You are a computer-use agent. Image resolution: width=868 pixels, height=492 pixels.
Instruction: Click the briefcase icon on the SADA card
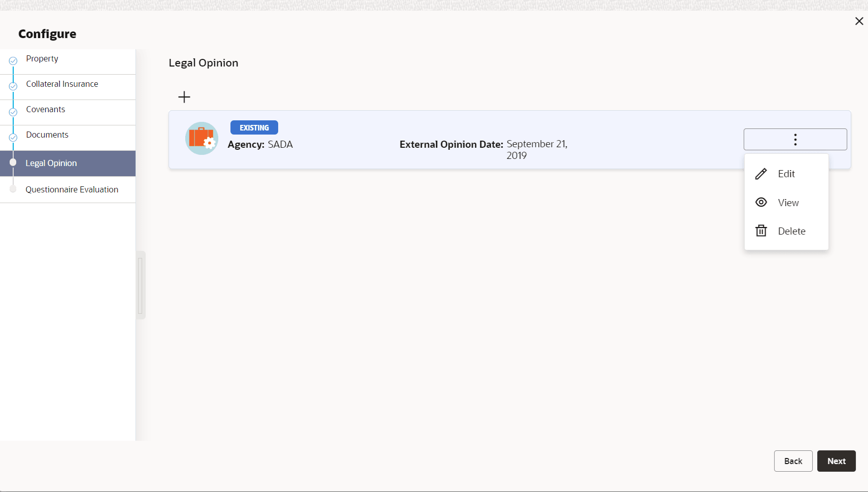tap(202, 138)
